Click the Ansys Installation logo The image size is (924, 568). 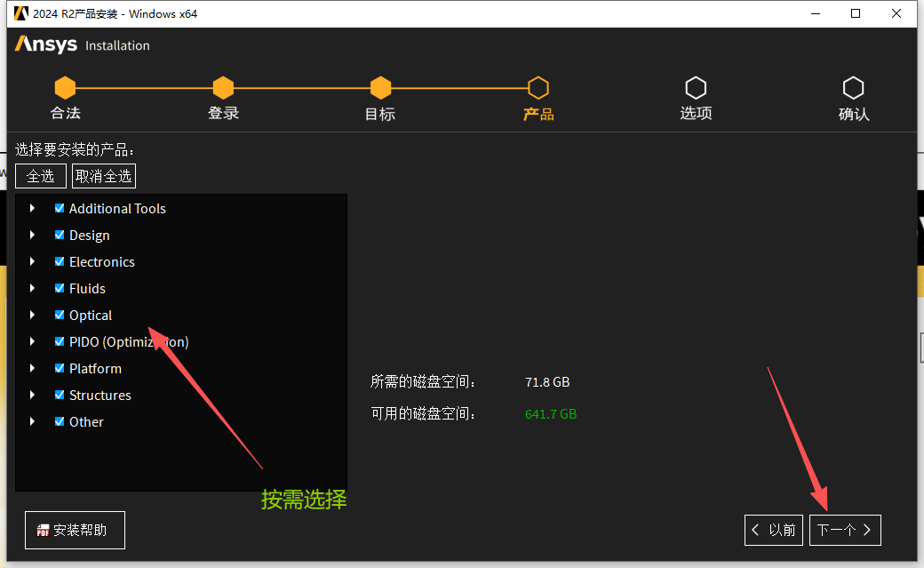(81, 44)
